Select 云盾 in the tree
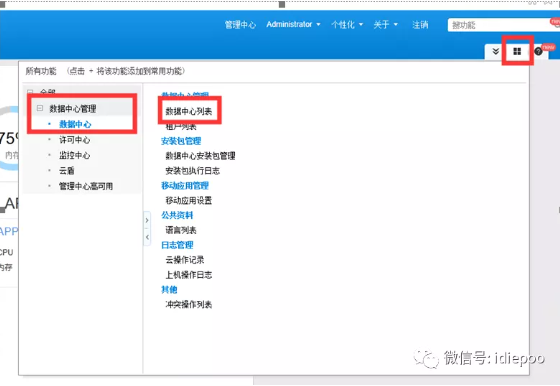 66,171
